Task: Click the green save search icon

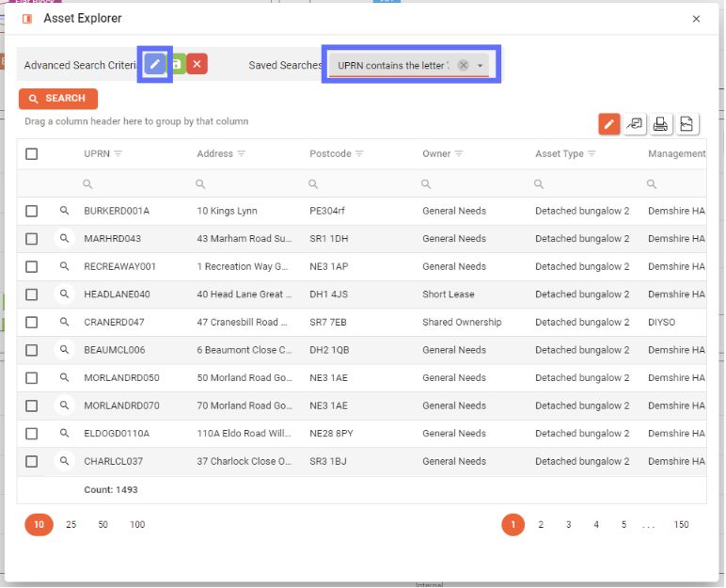Action: click(177, 64)
